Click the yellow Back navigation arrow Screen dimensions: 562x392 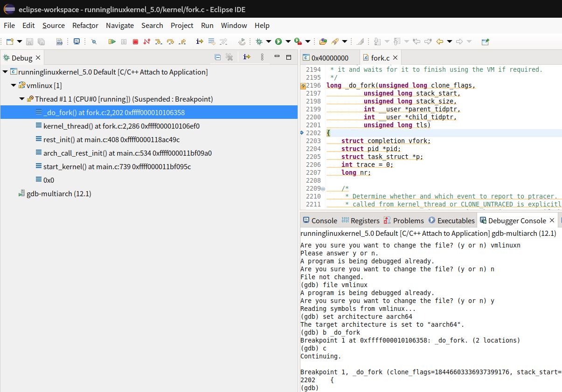coord(439,41)
